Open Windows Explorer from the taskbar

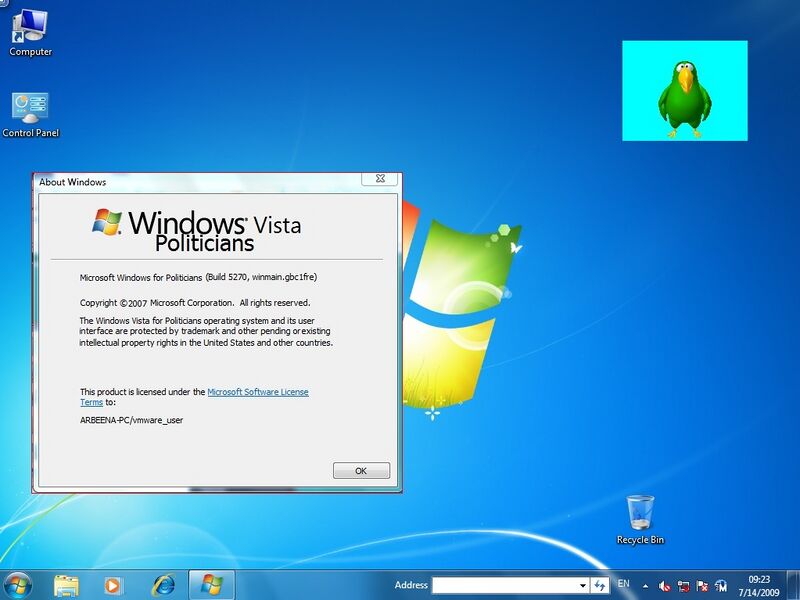[65, 584]
